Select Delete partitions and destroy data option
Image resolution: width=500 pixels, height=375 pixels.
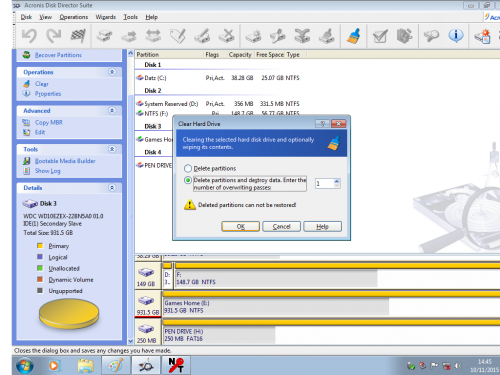tap(188, 180)
